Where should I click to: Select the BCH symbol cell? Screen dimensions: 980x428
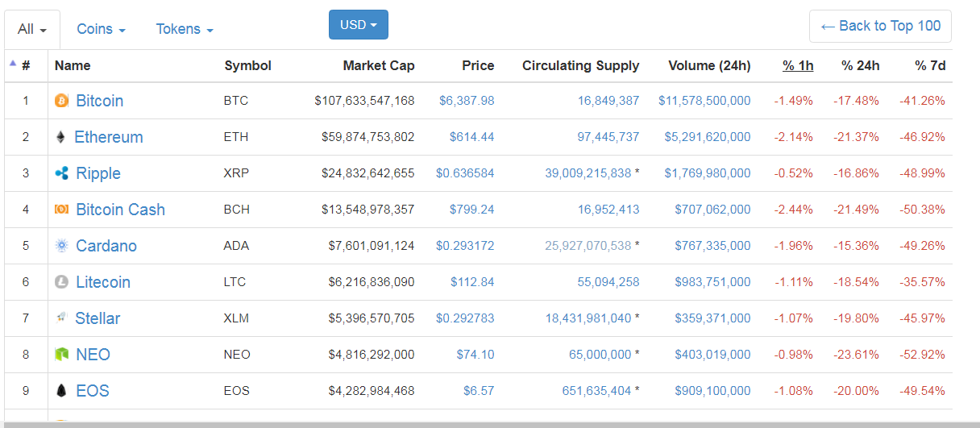pos(236,210)
